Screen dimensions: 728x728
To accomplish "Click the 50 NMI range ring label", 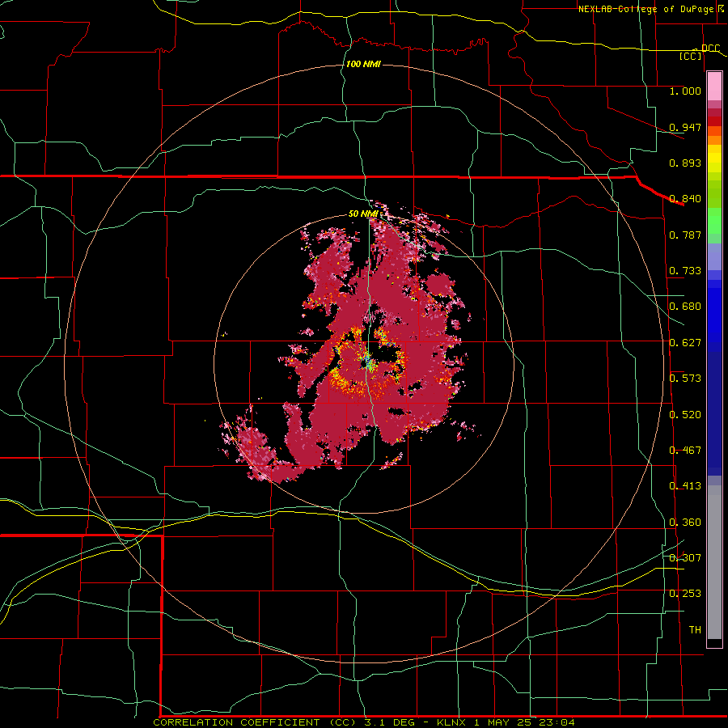I will click(x=363, y=214).
